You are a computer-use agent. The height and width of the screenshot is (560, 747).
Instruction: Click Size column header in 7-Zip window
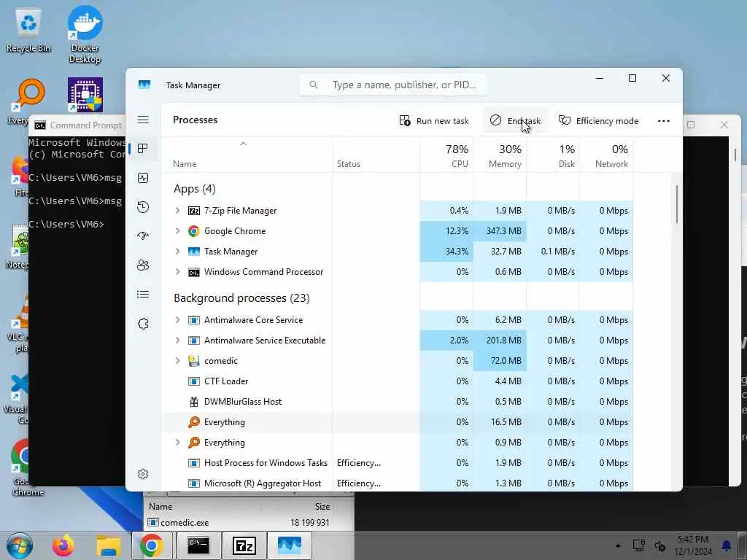pos(322,507)
